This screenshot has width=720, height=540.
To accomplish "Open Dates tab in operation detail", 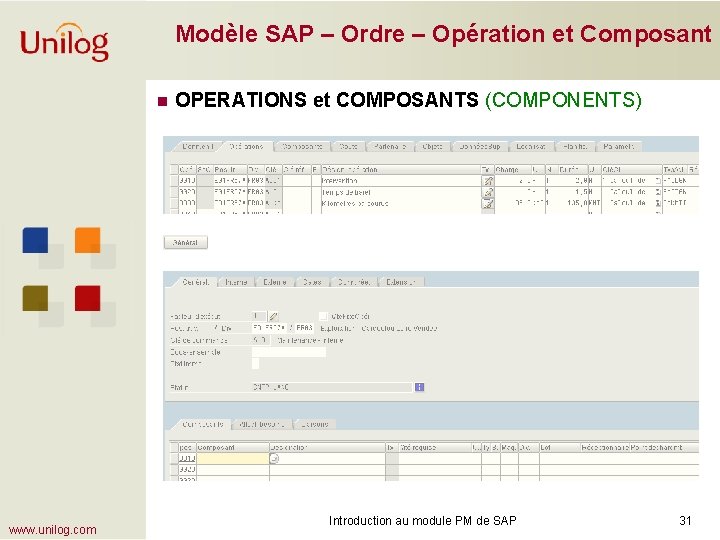I will 312,282.
